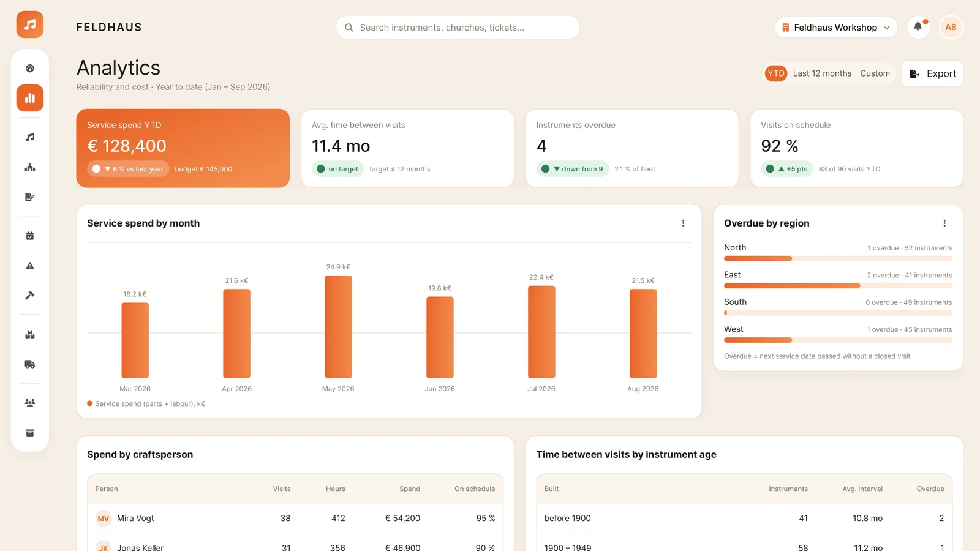Image resolution: width=980 pixels, height=551 pixels.
Task: Select the Last 12 months range
Action: (822, 73)
